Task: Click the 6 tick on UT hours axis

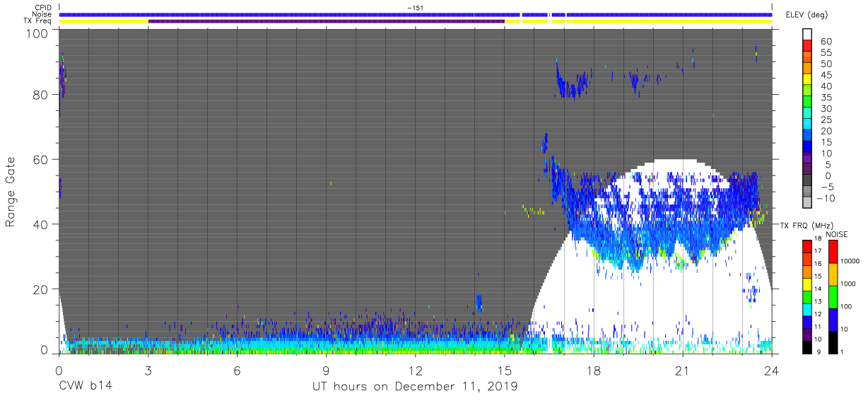Action: coord(237,371)
